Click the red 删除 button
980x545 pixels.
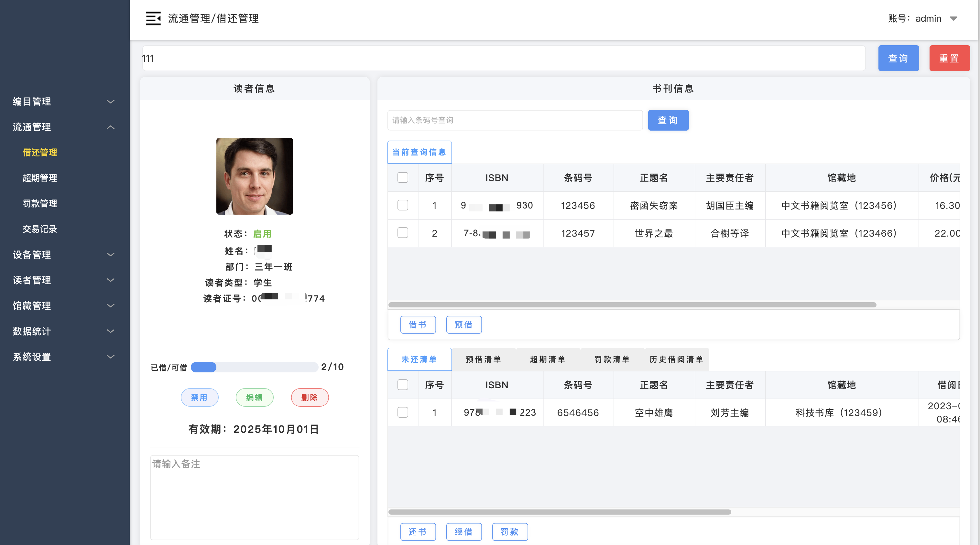pyautogui.click(x=310, y=397)
